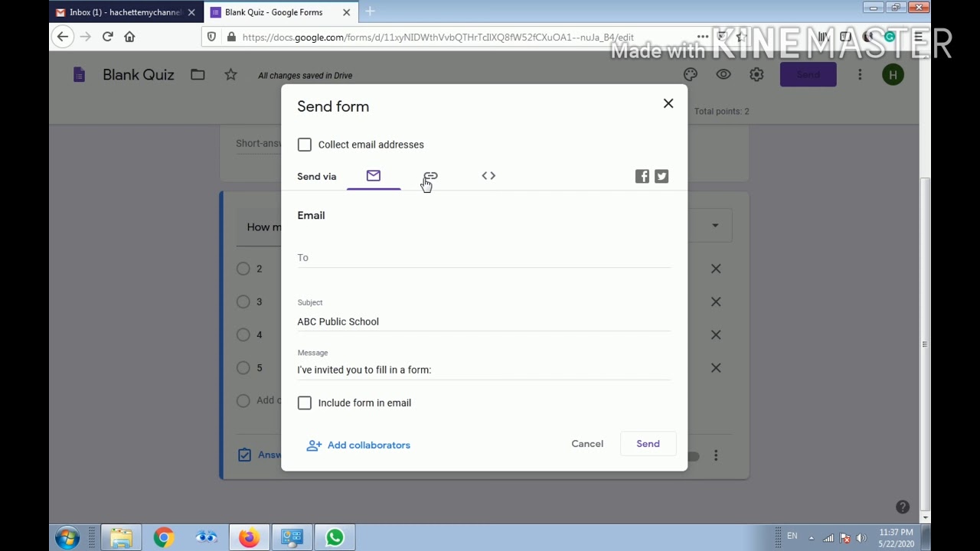The width and height of the screenshot is (980, 551).
Task: Select radio option 4
Action: 243,334
